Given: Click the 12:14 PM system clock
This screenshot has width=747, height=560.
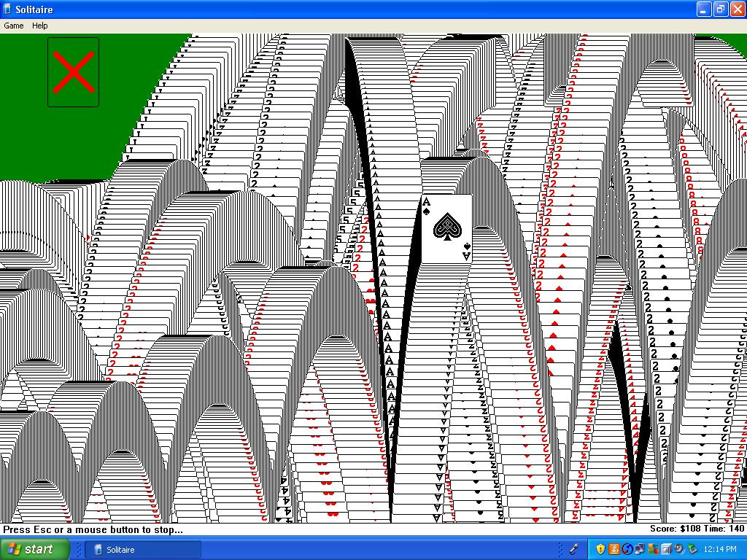Looking at the screenshot, I should pyautogui.click(x=720, y=549).
